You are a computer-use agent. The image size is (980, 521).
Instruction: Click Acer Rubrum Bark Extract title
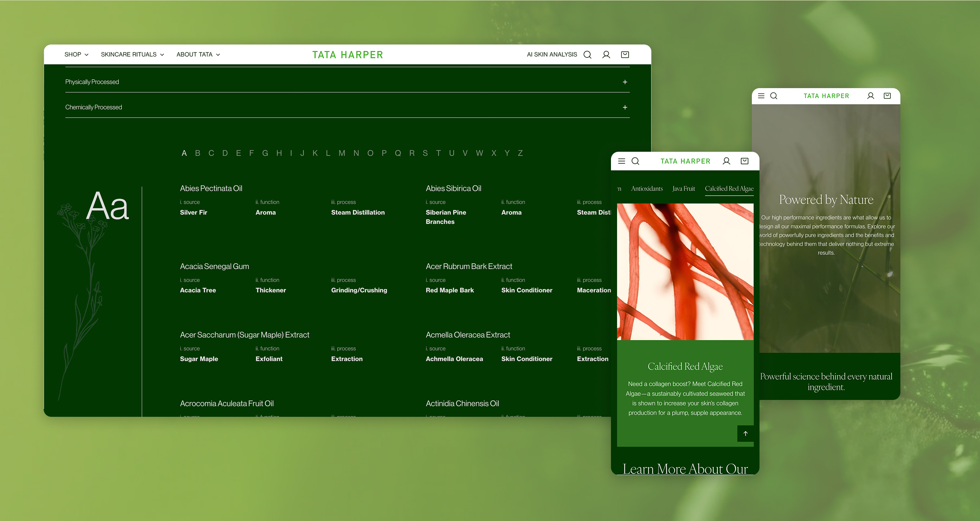pos(469,266)
